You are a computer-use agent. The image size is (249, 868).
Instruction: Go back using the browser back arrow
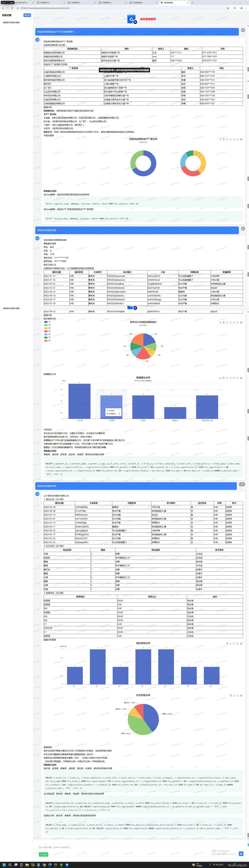click(x=3, y=8)
